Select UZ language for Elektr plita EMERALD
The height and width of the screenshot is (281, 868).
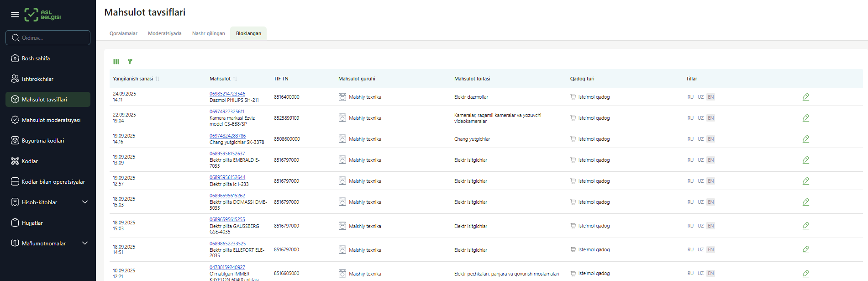point(700,160)
